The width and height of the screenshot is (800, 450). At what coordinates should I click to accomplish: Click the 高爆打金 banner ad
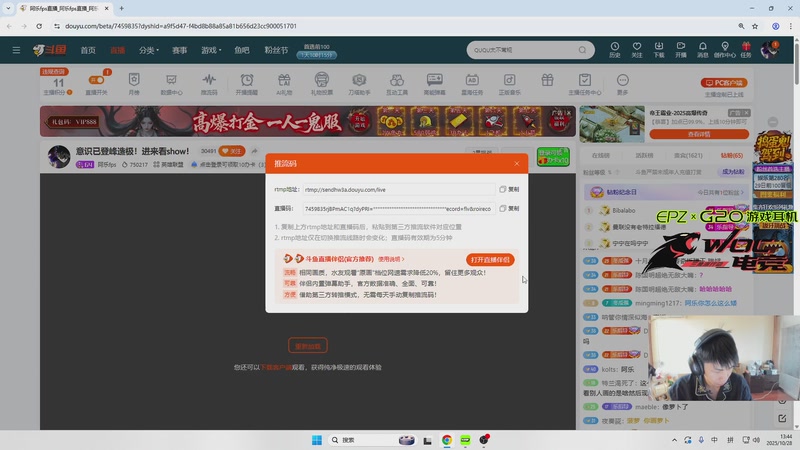pyautogui.click(x=308, y=121)
